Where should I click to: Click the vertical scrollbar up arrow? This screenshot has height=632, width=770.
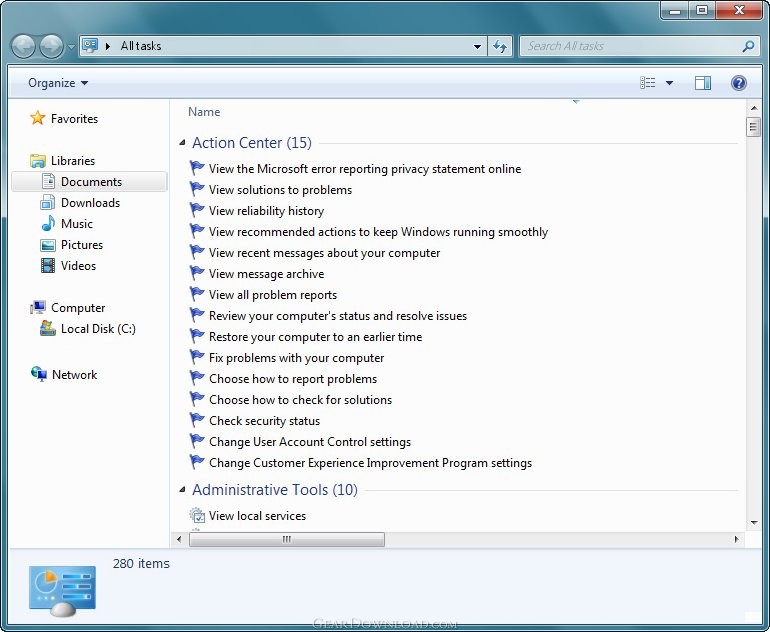[x=753, y=108]
